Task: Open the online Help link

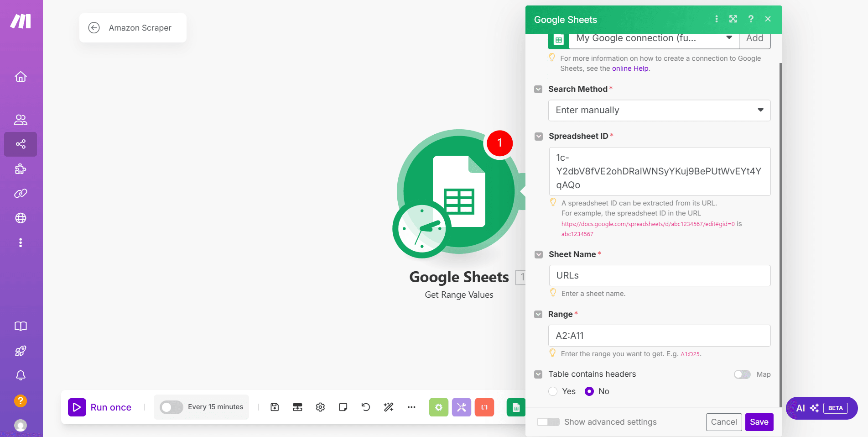Action: [x=630, y=68]
